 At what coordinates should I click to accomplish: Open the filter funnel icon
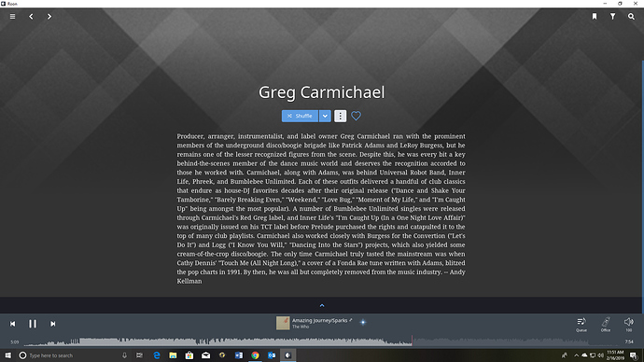[x=612, y=17]
